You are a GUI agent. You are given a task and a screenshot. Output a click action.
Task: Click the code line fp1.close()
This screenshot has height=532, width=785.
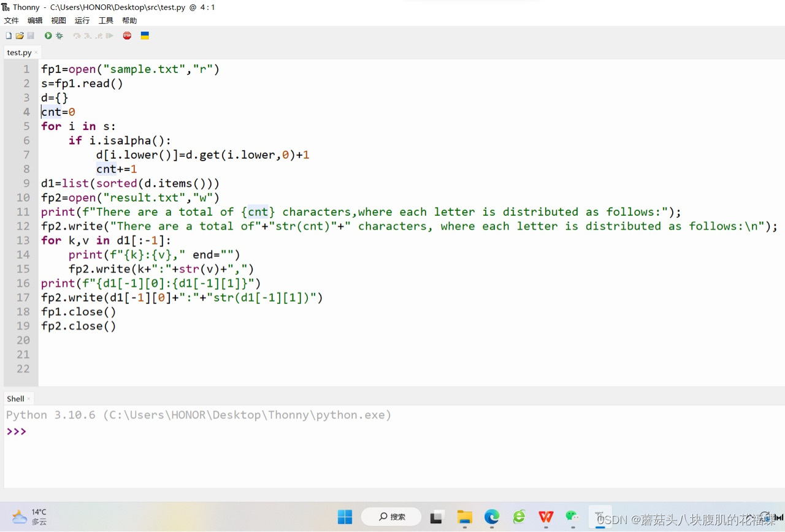pos(78,311)
